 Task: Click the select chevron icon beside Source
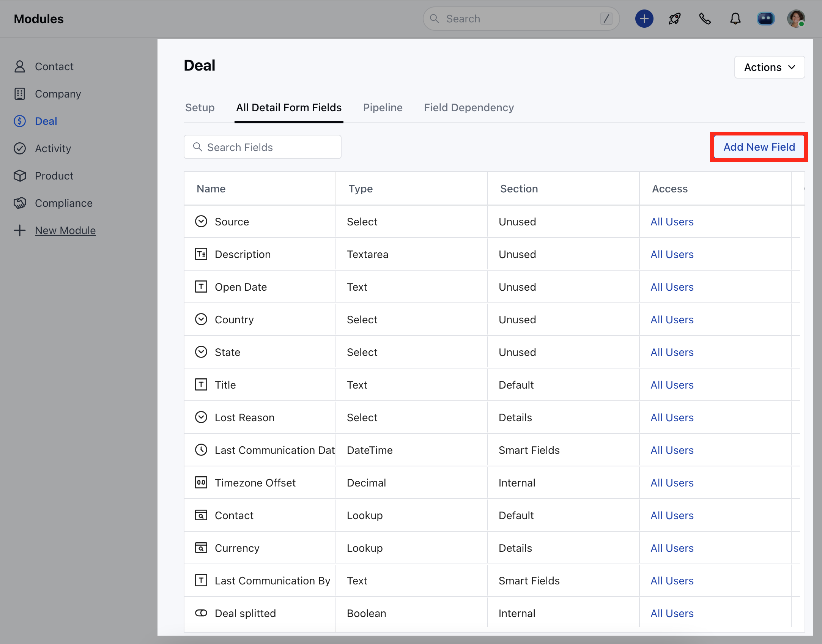tap(201, 221)
